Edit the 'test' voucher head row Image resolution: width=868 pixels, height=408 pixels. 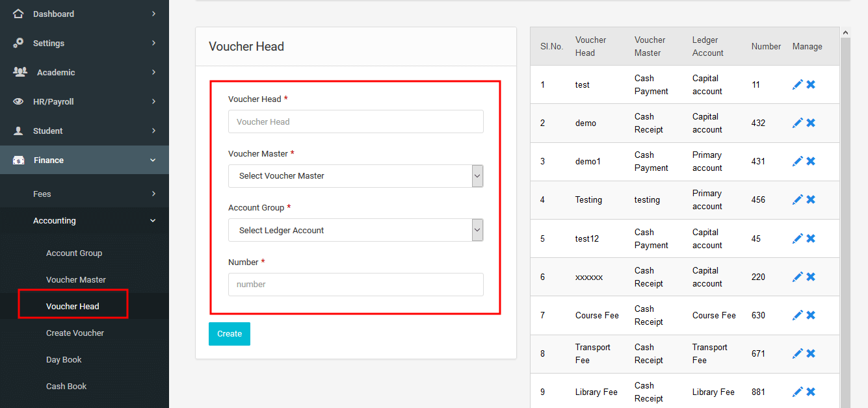pos(798,84)
